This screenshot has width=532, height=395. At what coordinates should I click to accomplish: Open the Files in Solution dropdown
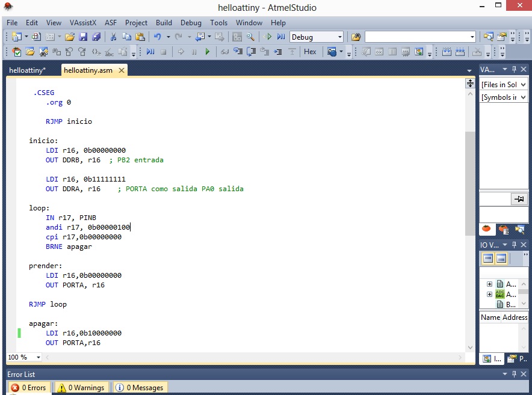tap(523, 84)
